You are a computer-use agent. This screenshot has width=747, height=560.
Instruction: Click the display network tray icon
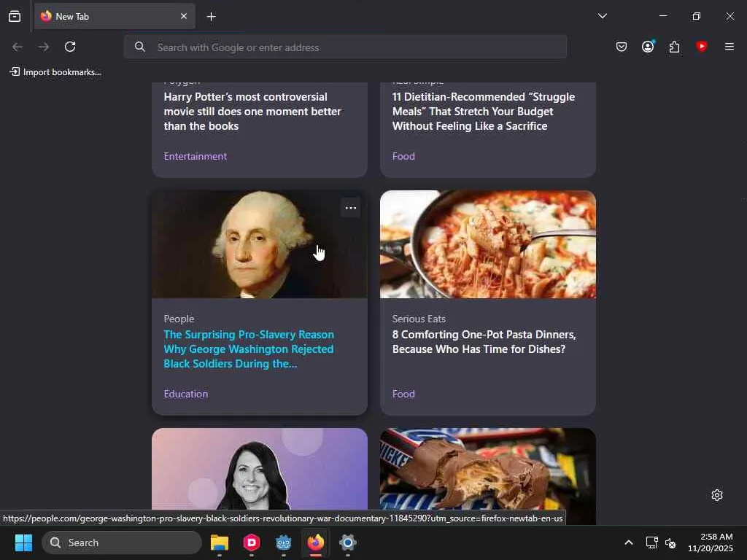[x=651, y=542]
